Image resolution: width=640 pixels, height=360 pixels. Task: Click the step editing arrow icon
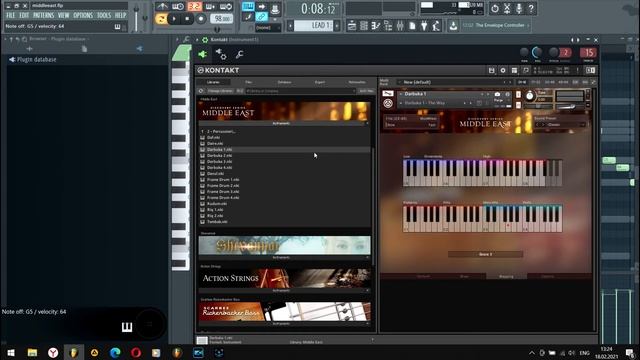click(262, 7)
